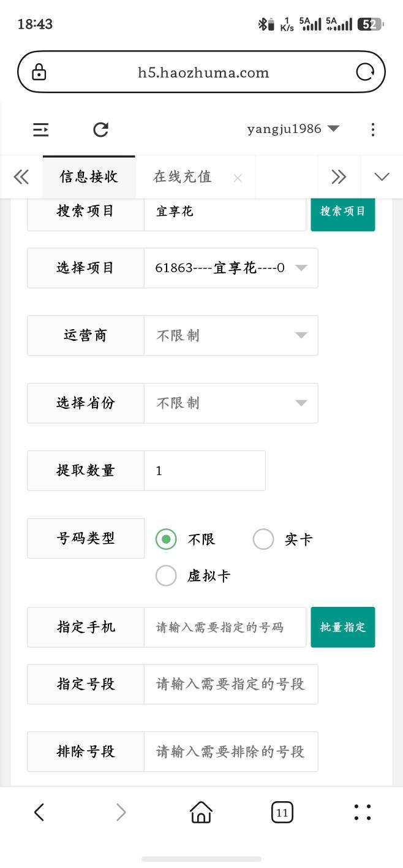
Task: Click the sidebar menu collapse icon
Action: pos(41,129)
